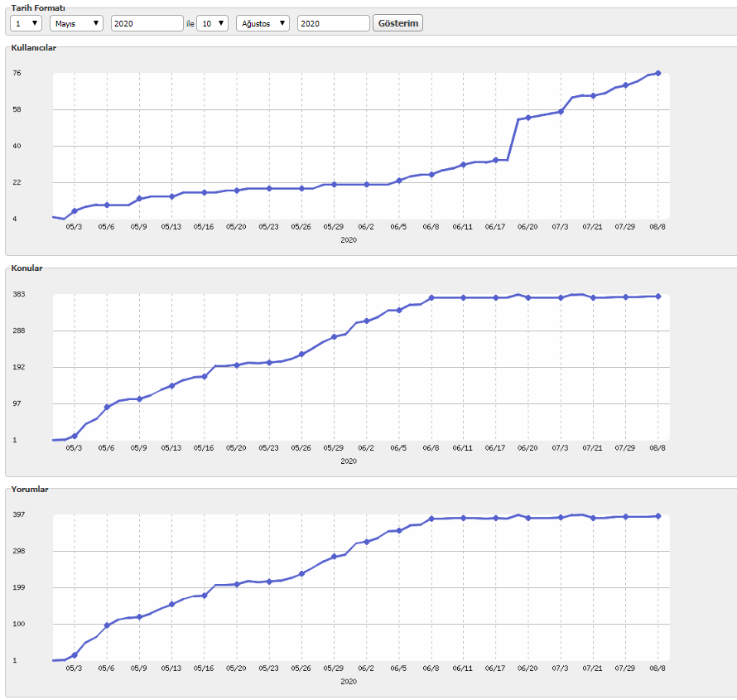737x700 pixels.
Task: Select the 08/8 data point in Yorumlar chart
Action: tap(658, 516)
